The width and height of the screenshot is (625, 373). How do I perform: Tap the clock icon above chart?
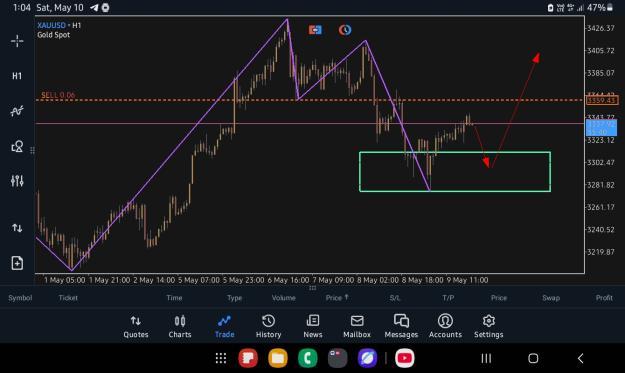pyautogui.click(x=345, y=30)
